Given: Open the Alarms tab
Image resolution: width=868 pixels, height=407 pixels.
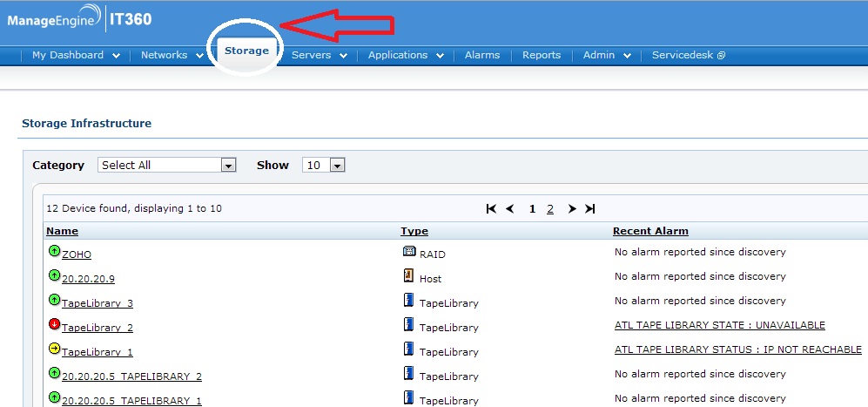Looking at the screenshot, I should click(482, 55).
